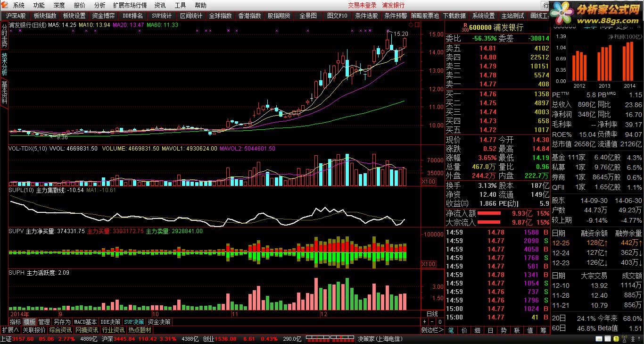
Task: Click the 指标 indicator tab
Action: point(16,322)
